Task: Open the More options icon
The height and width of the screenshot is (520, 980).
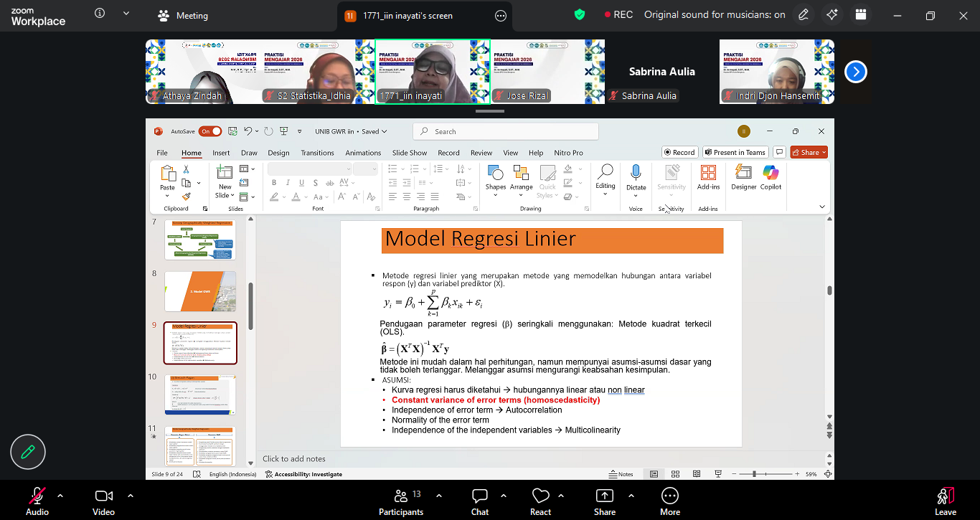Action: pyautogui.click(x=669, y=500)
